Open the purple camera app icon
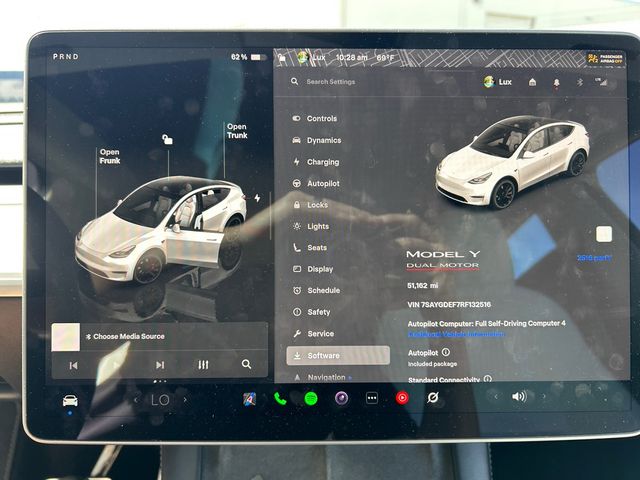The height and width of the screenshot is (480, 640). 342,398
